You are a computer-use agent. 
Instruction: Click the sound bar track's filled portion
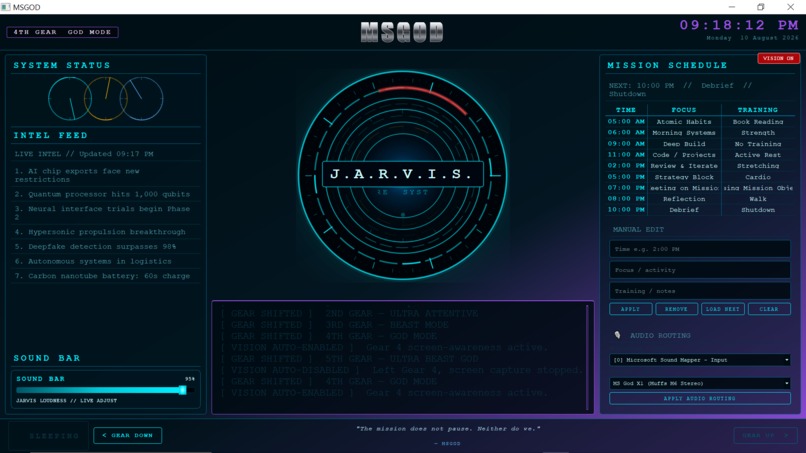[x=98, y=390]
